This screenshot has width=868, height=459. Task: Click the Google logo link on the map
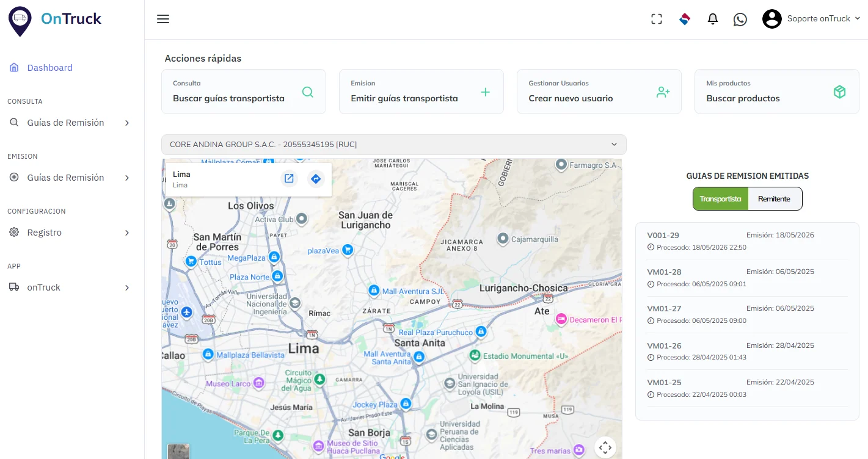click(392, 457)
